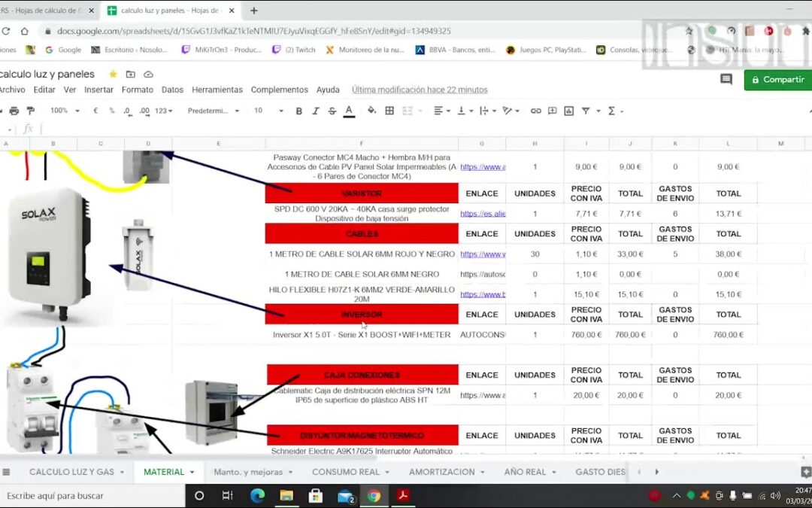Switch to CALCULO LUZ Y GAS sheet
This screenshot has height=508, width=812.
71,472
